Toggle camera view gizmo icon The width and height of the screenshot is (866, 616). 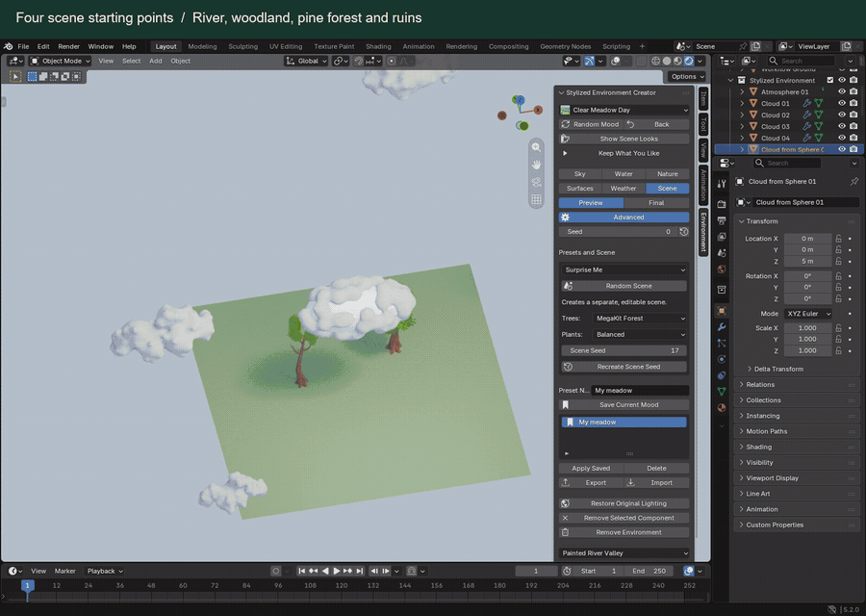click(536, 182)
